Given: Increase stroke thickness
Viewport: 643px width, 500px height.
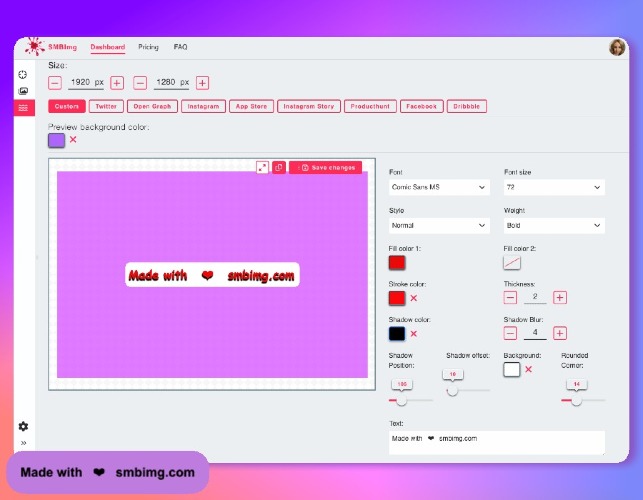Looking at the screenshot, I should [560, 297].
